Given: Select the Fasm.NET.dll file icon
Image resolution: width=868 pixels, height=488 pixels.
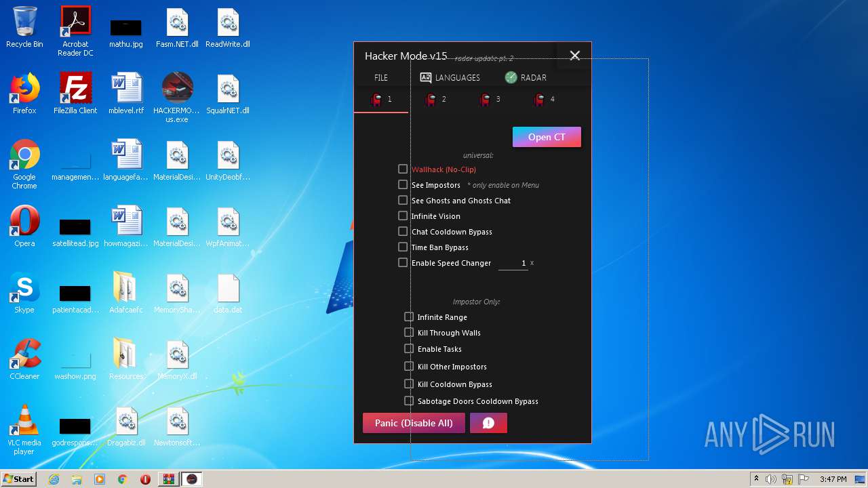Looking at the screenshot, I should (177, 28).
